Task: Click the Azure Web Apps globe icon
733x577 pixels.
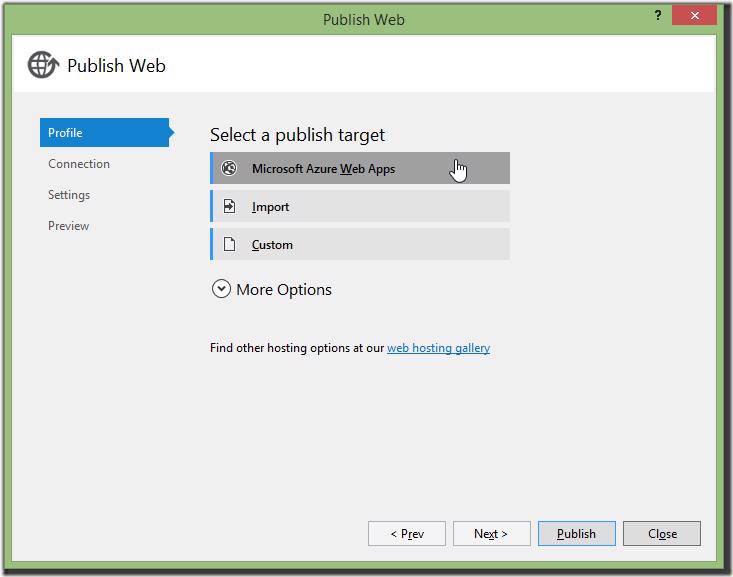Action: pos(229,168)
